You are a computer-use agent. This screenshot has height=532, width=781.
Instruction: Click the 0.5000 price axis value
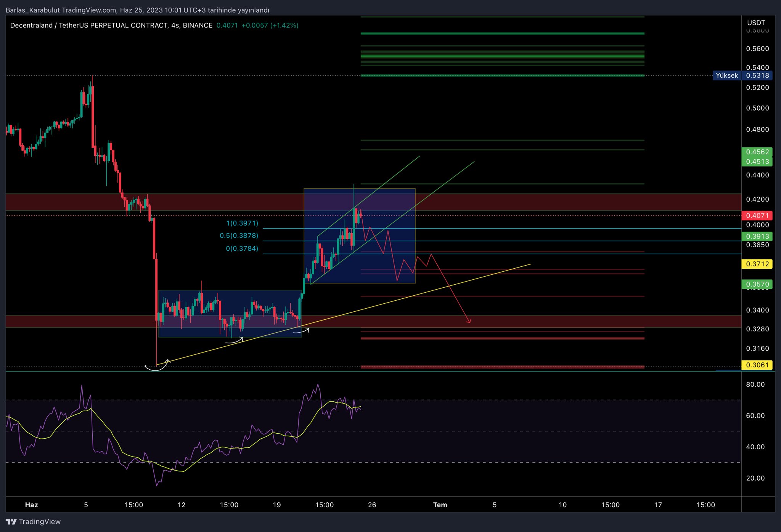[757, 108]
